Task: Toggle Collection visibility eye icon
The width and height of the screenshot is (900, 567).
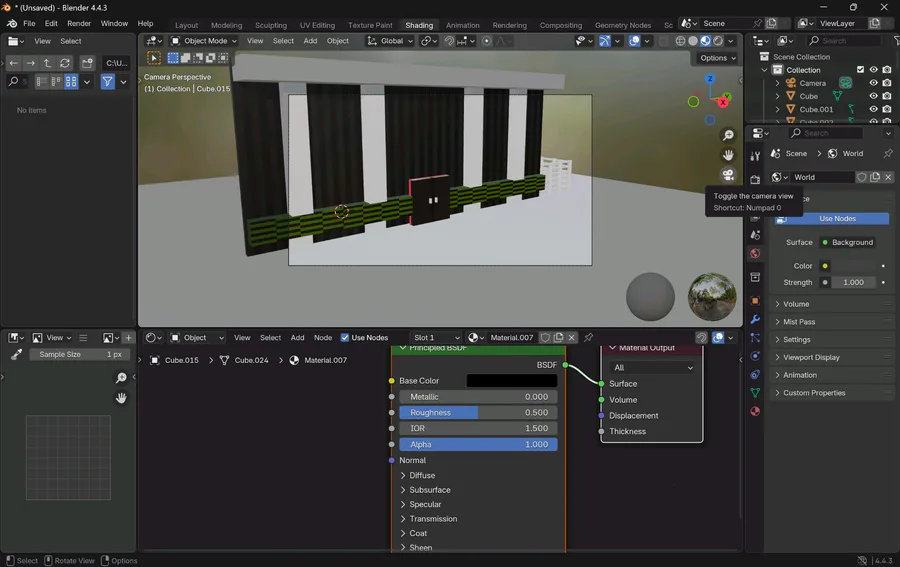Action: (x=874, y=69)
